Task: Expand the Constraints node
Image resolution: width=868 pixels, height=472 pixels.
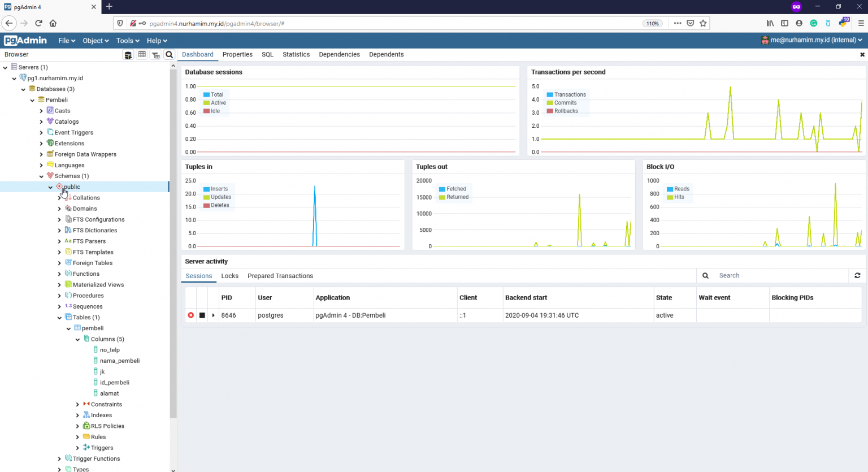Action: point(77,405)
